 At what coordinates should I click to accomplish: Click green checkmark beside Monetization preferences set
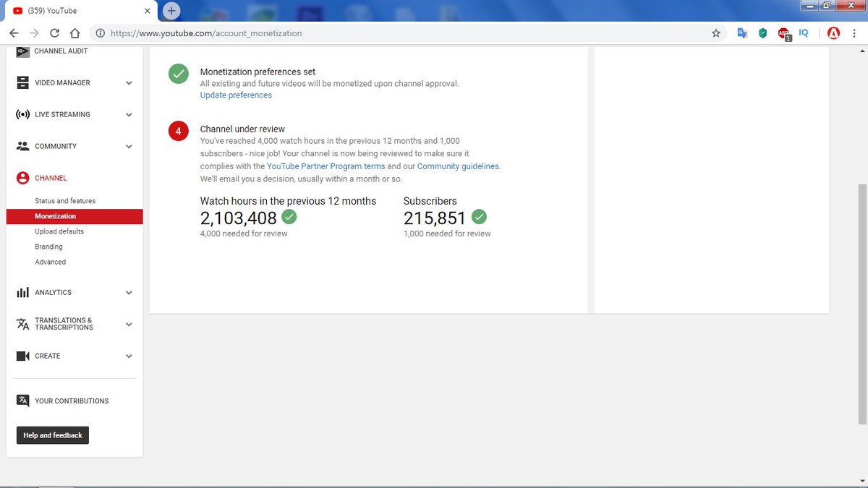(x=179, y=74)
